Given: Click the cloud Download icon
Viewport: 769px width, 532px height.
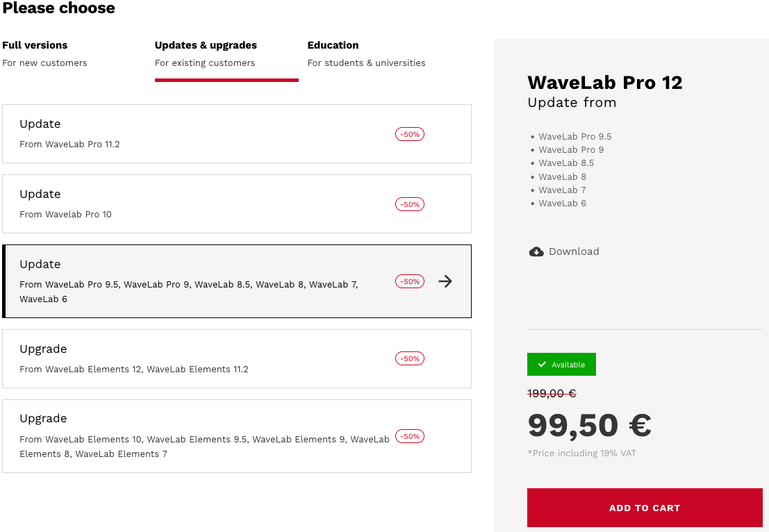Looking at the screenshot, I should pos(536,252).
